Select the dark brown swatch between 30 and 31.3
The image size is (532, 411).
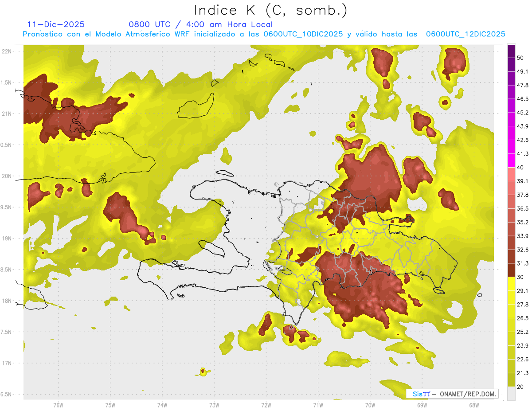[511, 270]
